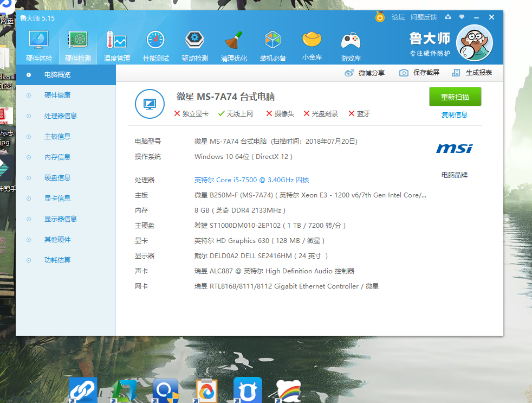Click the MSI brand logo
The height and width of the screenshot is (403, 532).
(455, 149)
